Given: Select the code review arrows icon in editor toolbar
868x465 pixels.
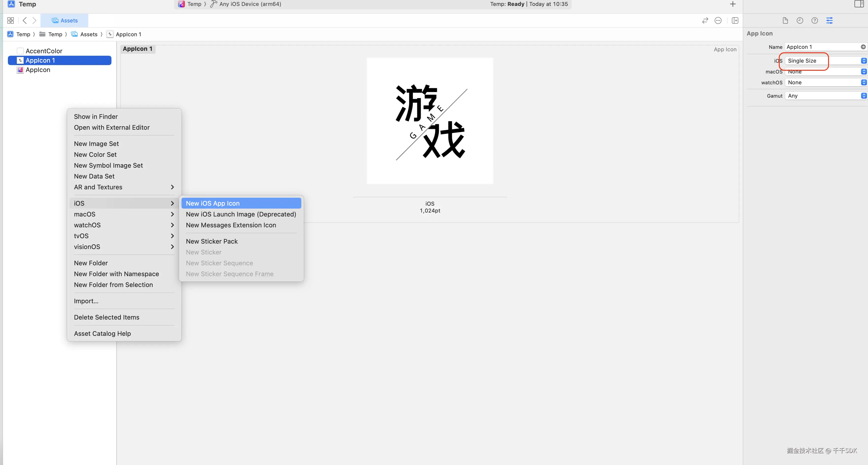Looking at the screenshot, I should coord(705,20).
